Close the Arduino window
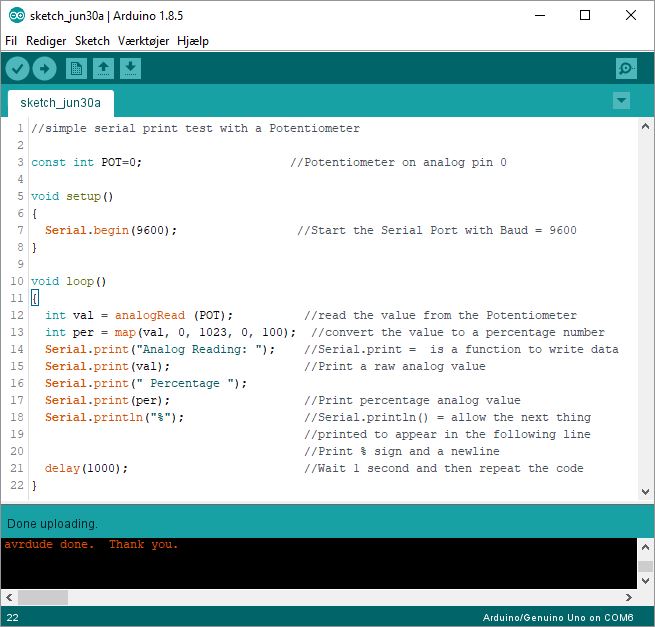The height and width of the screenshot is (627, 655). [x=631, y=15]
